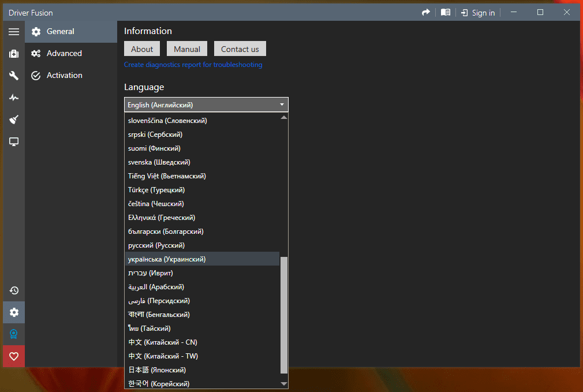The image size is (583, 392).
Task: Select the Hebrew (Иврит) language
Action: (202, 273)
